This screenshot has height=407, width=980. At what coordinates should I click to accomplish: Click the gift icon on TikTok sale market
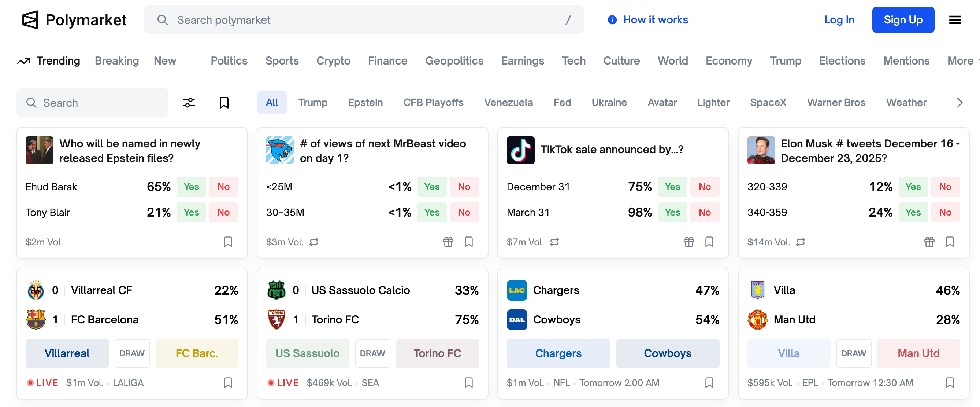[688, 242]
